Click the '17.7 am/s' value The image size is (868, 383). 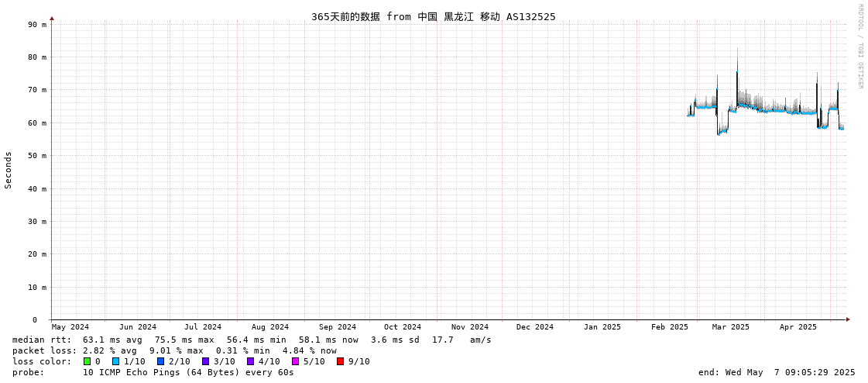463,340
